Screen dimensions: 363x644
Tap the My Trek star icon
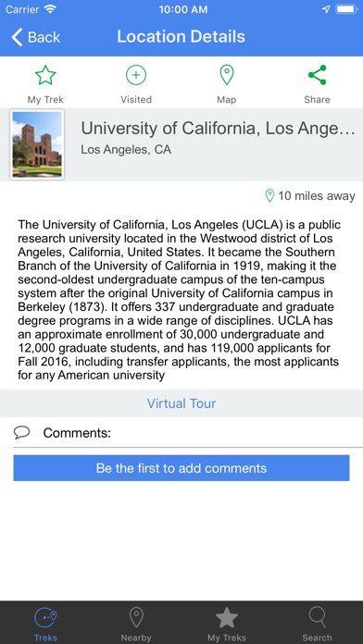tap(45, 76)
